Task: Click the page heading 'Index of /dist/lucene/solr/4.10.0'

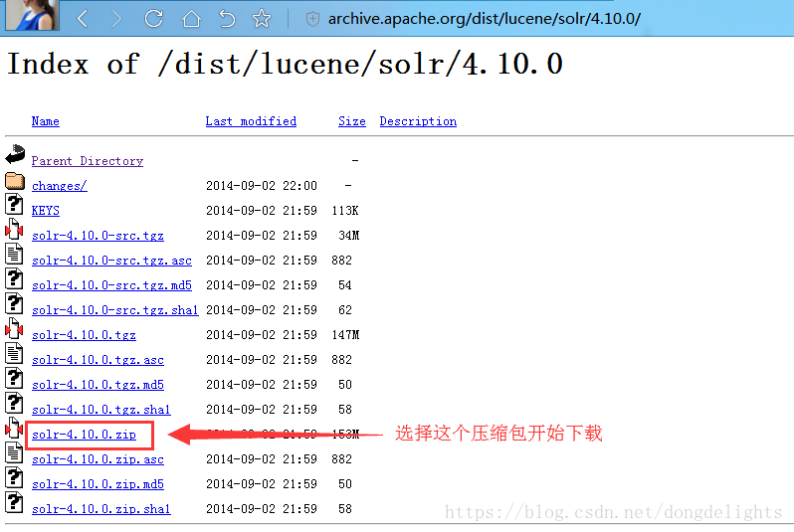Action: (286, 65)
